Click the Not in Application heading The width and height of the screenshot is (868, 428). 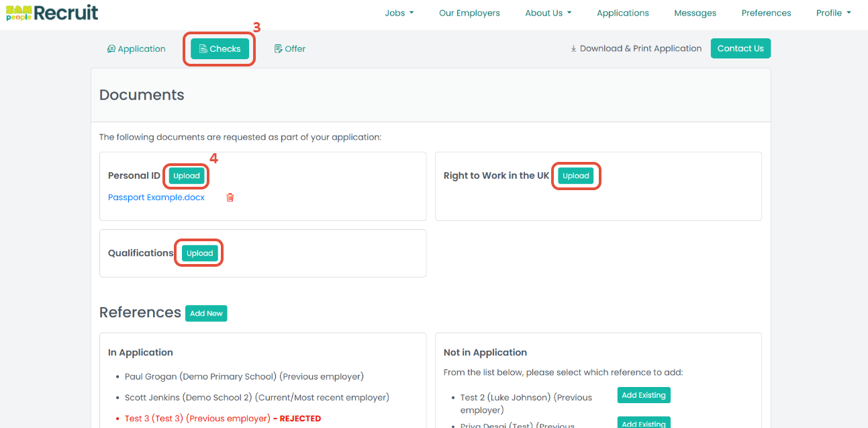485,352
